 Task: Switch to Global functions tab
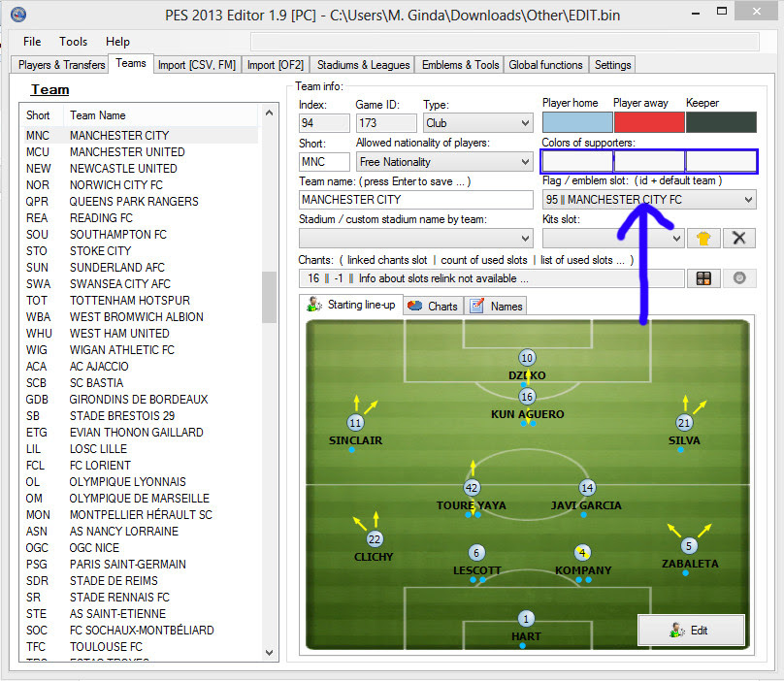(545, 65)
